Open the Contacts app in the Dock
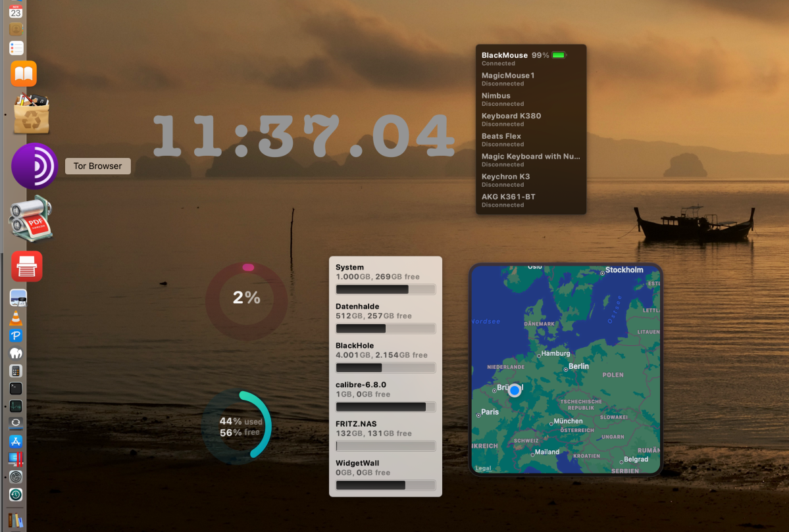Viewport: 789px width, 532px height. [x=16, y=29]
